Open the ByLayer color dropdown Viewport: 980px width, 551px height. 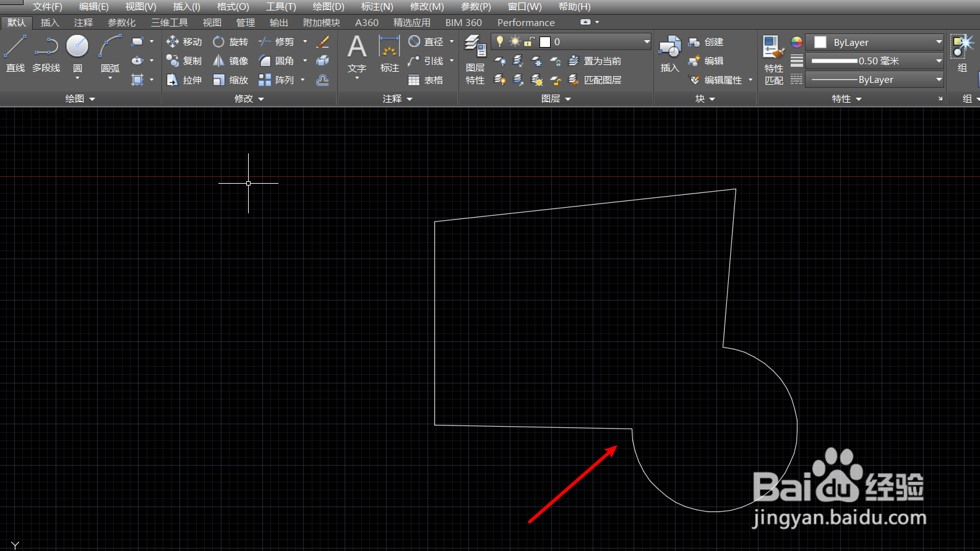point(939,42)
